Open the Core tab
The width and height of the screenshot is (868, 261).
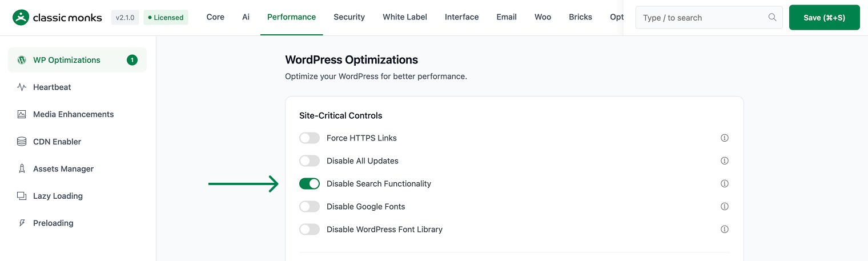tap(215, 17)
